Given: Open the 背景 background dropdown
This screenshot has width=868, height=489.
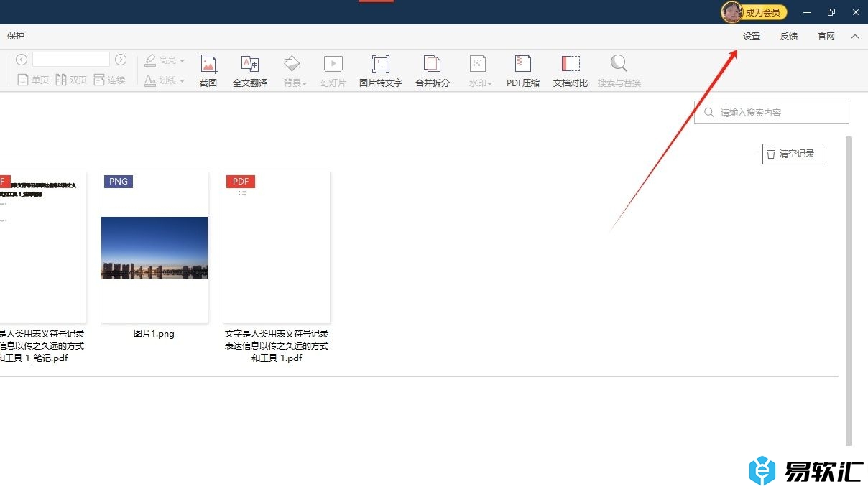Looking at the screenshot, I should pyautogui.click(x=295, y=71).
